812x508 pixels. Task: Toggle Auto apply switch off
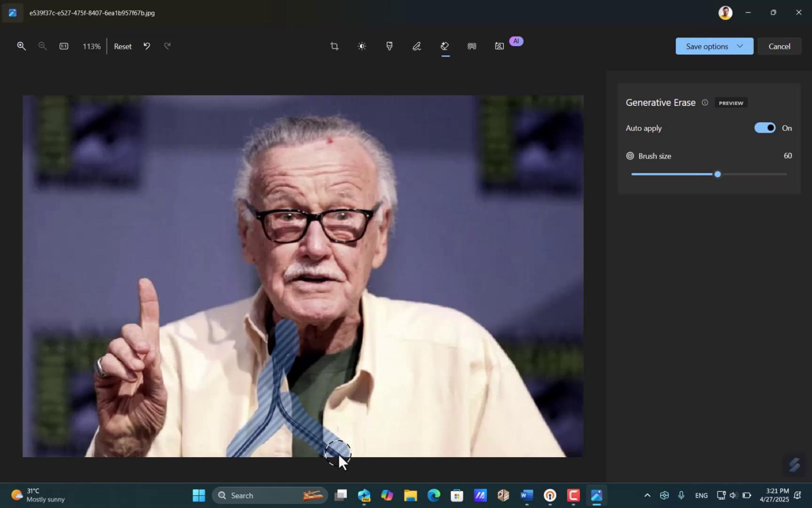765,128
